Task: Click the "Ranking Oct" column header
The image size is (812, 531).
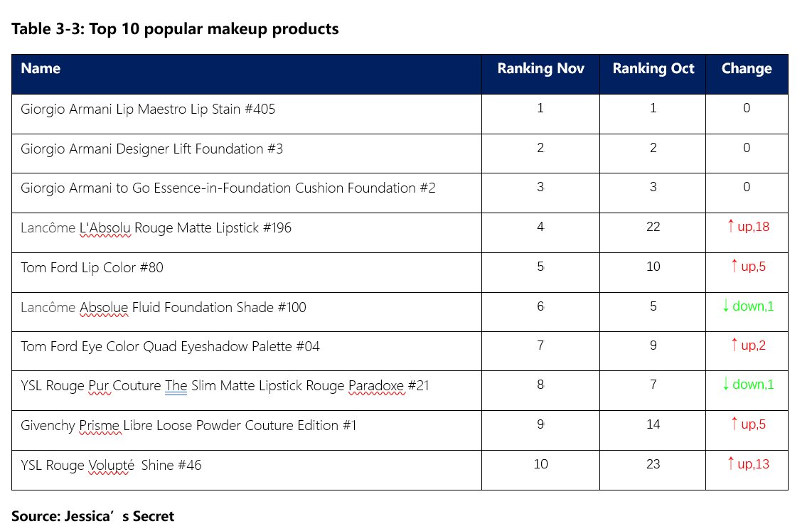Action: tap(653, 69)
